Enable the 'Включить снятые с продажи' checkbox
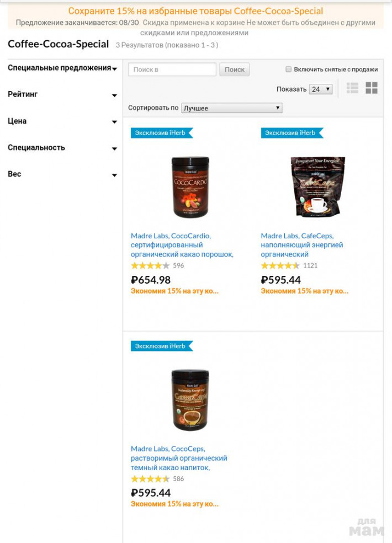Screen dimensions: 392x543 click(x=288, y=70)
